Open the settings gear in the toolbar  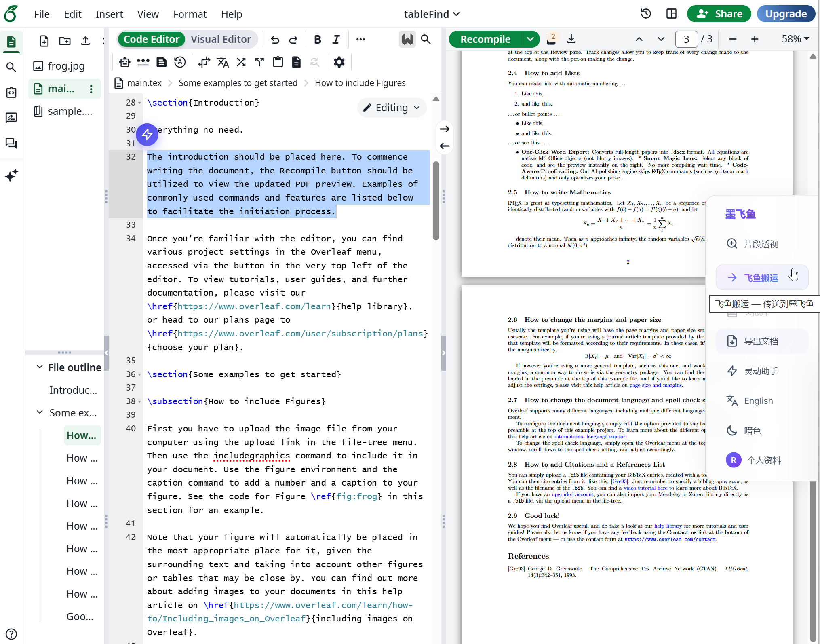[339, 62]
